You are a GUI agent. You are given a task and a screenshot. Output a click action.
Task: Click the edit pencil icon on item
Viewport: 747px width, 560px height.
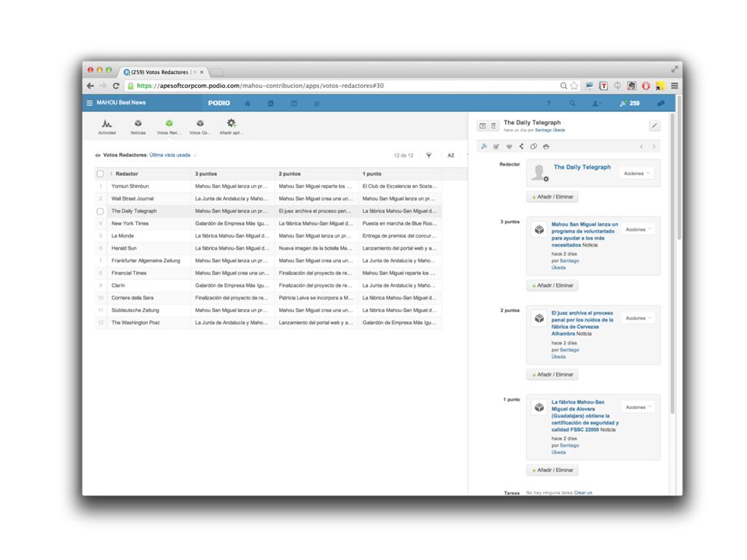tap(654, 126)
